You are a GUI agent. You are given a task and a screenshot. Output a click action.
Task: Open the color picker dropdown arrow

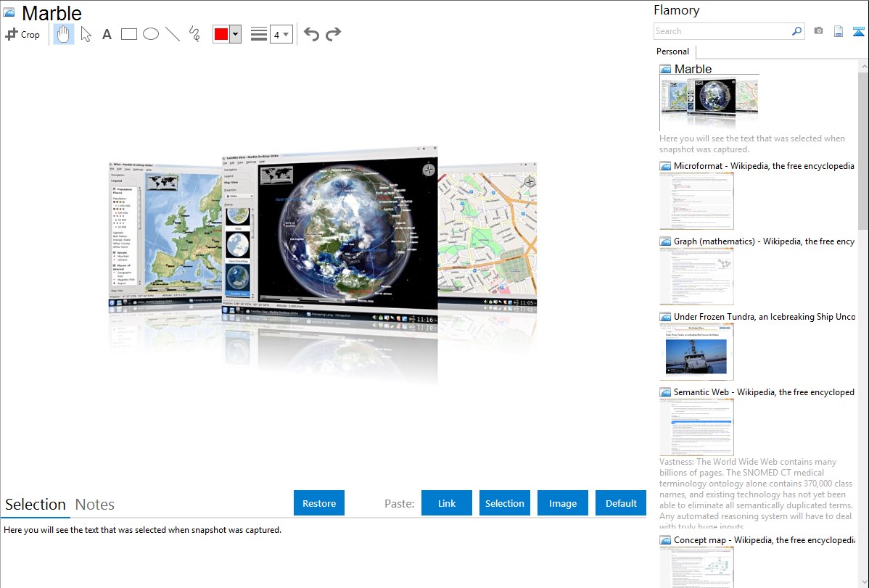tap(235, 34)
